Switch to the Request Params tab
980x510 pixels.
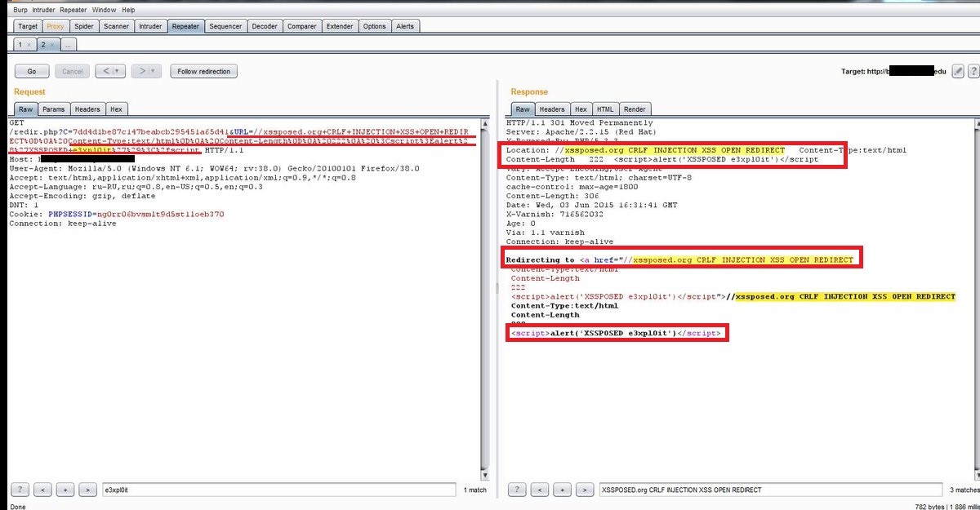(x=54, y=109)
